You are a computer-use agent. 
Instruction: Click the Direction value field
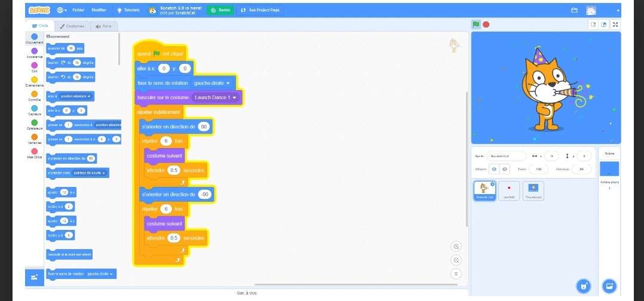pos(582,169)
